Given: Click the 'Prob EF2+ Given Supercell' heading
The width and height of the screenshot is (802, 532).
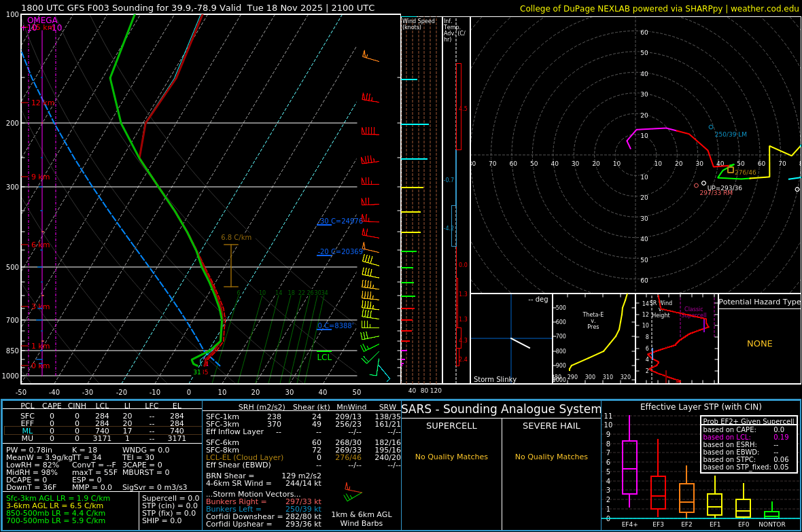Looking at the screenshot, I should click(x=748, y=421).
